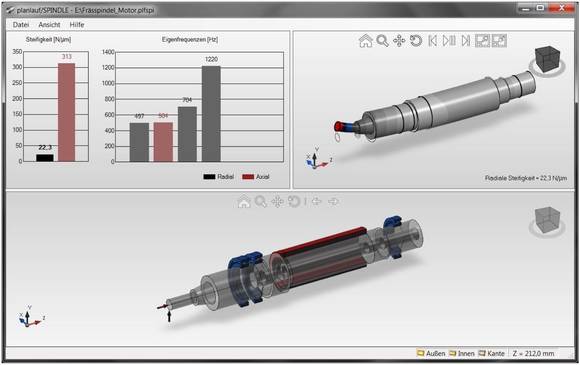Click the left arrow in lower model toolbar

(x=316, y=202)
